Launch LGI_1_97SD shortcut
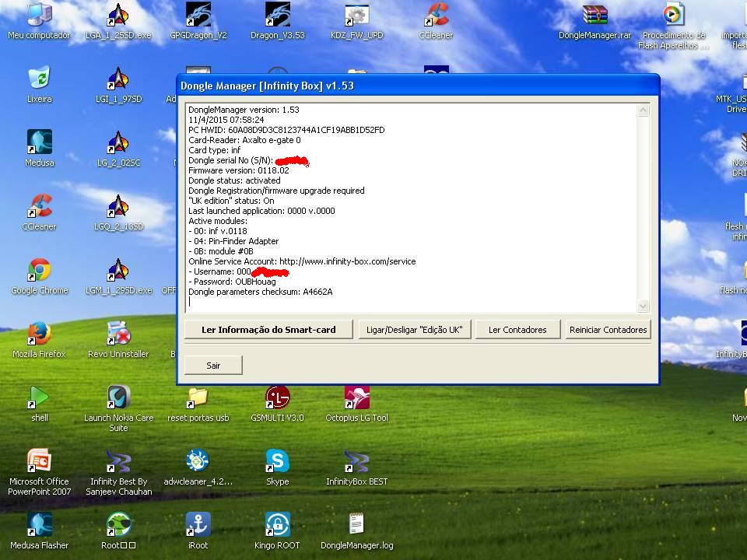Viewport: 747px width, 560px height. pyautogui.click(x=118, y=85)
